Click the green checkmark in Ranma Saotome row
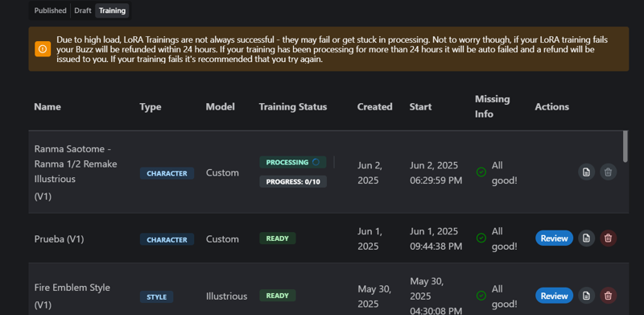 coord(481,172)
